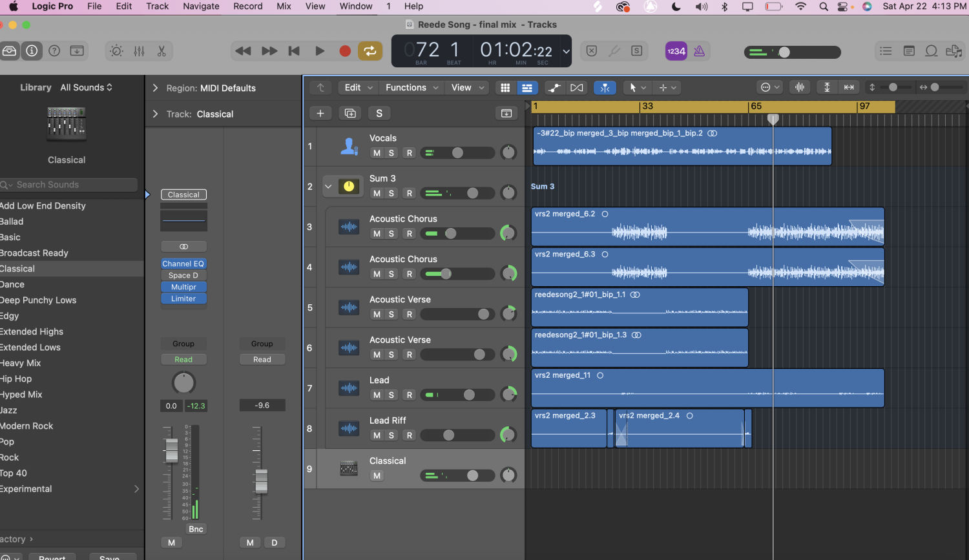Viewport: 969px width, 560px height.
Task: Toggle Waveform Vertical Zoom button
Action: 800,87
